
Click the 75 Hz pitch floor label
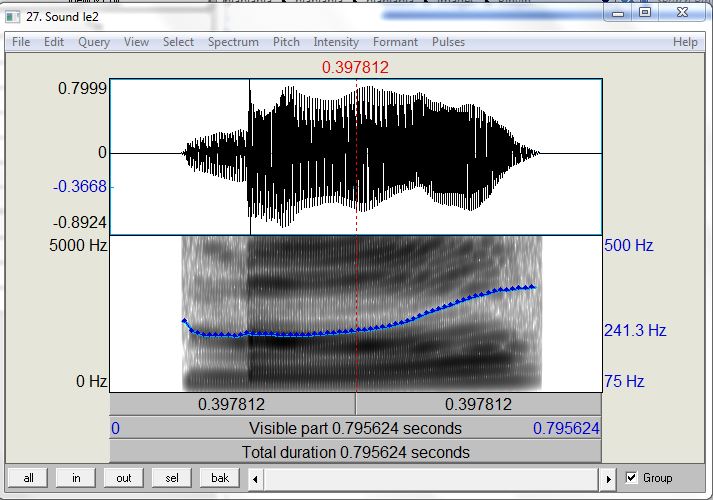coord(624,381)
